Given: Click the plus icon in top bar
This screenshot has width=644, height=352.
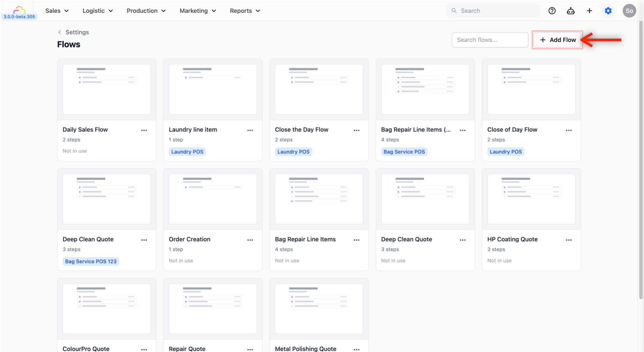Looking at the screenshot, I should pos(589,11).
